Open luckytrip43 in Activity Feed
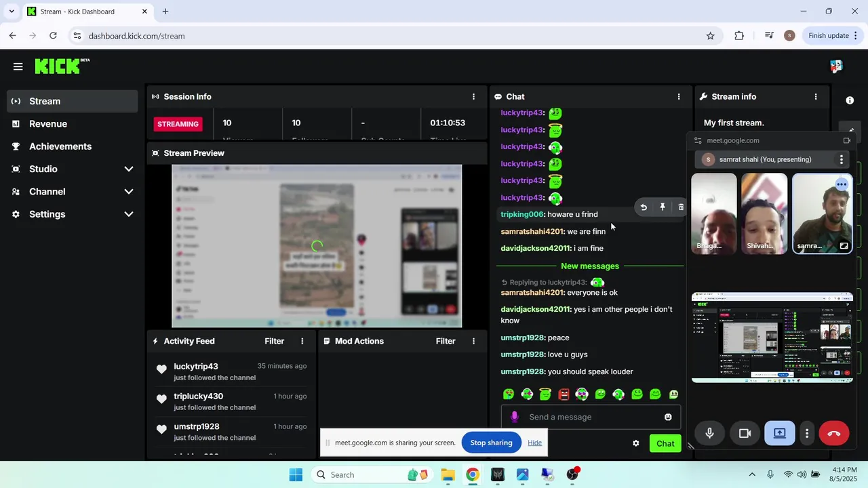Viewport: 868px width, 488px height. coord(196,366)
